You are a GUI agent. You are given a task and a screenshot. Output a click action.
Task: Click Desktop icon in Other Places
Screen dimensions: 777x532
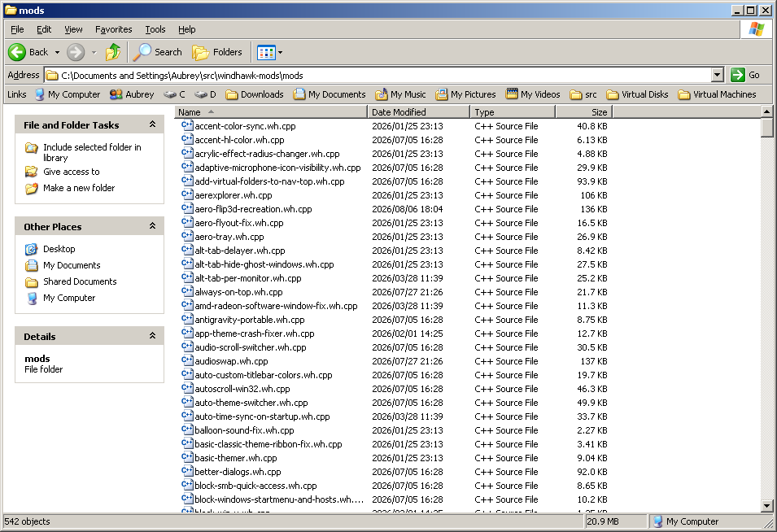coord(31,249)
